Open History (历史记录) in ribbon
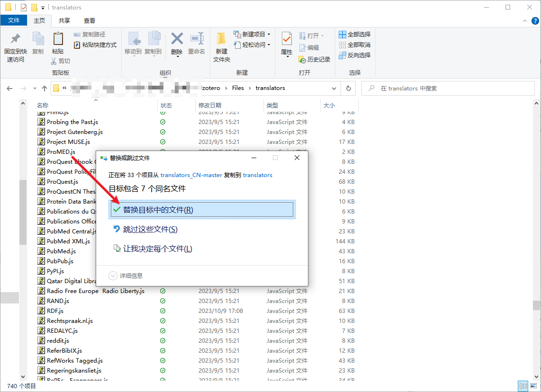The image size is (541, 392). pos(314,60)
